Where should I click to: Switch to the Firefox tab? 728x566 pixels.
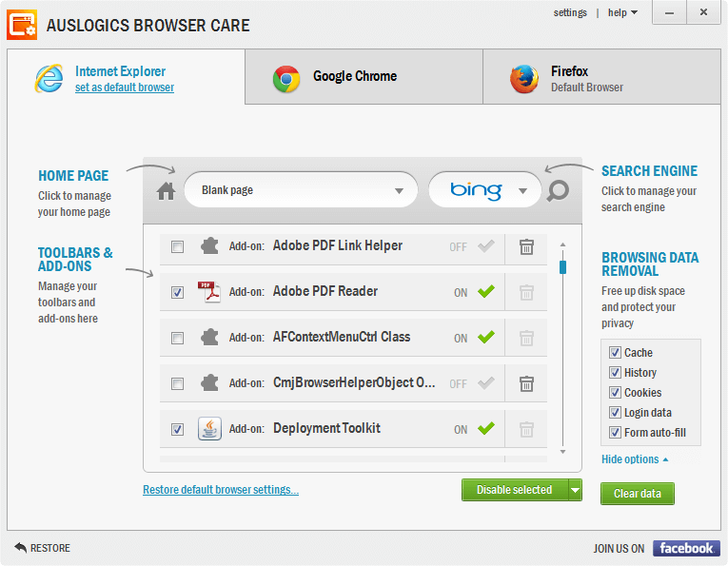(601, 77)
